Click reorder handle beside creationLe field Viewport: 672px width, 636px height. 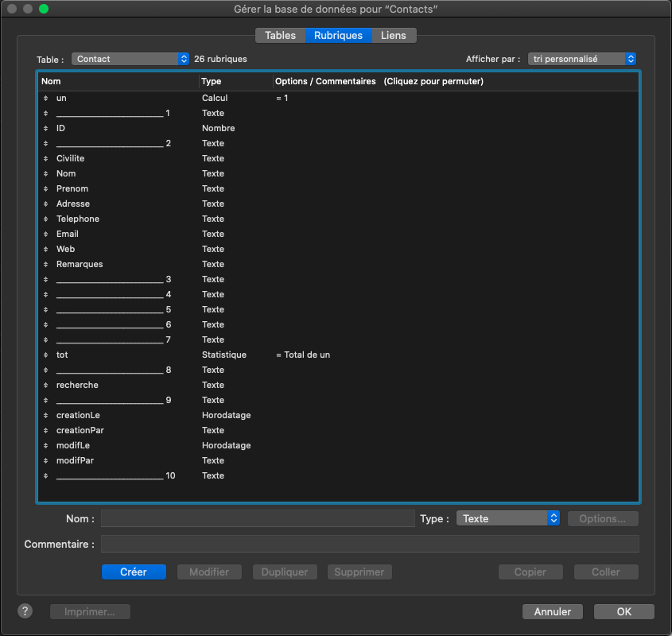(46, 415)
